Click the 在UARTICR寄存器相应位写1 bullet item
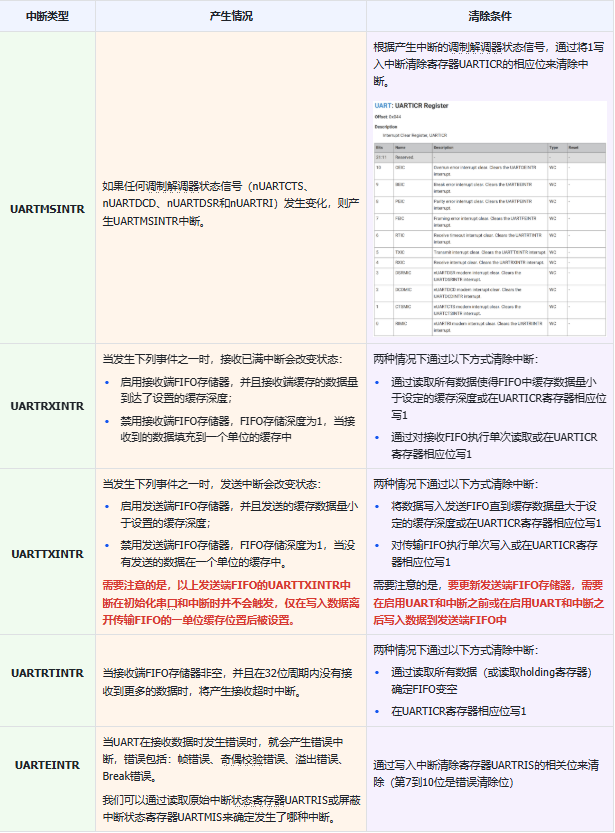This screenshot has width=615, height=833. coord(459,711)
